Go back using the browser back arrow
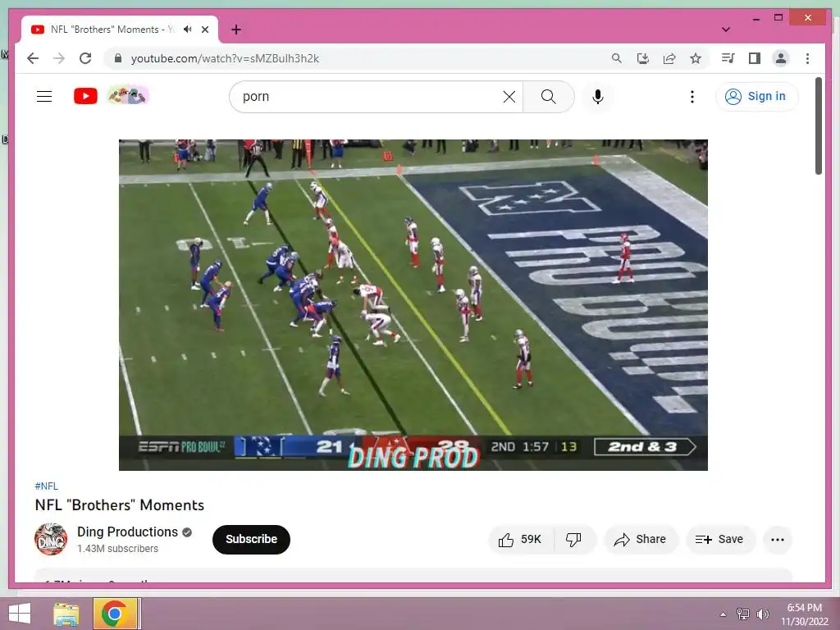The width and height of the screenshot is (840, 630). point(33,58)
